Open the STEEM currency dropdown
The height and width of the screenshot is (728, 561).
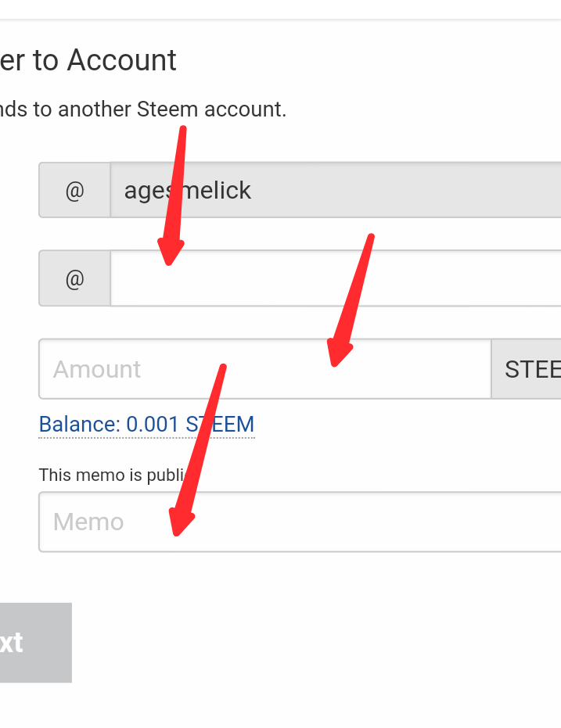526,369
